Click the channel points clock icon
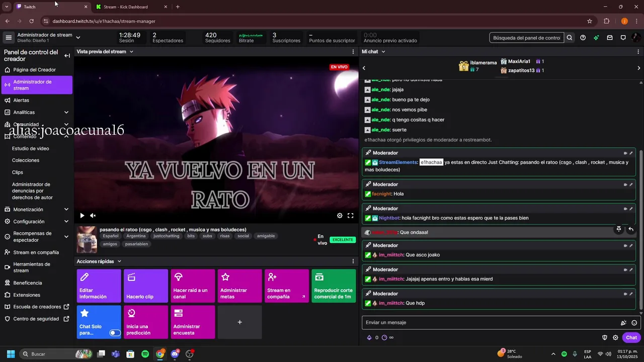644x362 pixels. click(x=384, y=338)
